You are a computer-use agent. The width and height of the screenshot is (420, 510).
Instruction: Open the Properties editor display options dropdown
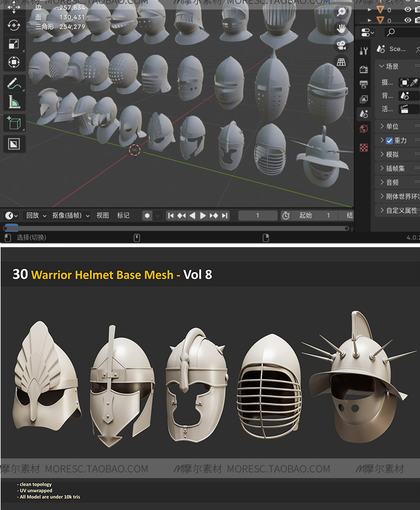[367, 32]
